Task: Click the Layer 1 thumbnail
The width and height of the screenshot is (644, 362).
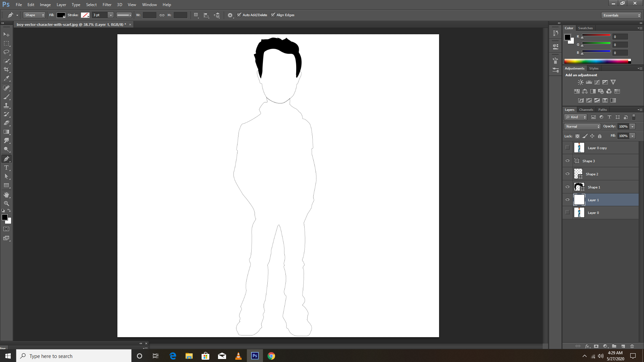Action: coord(579,199)
